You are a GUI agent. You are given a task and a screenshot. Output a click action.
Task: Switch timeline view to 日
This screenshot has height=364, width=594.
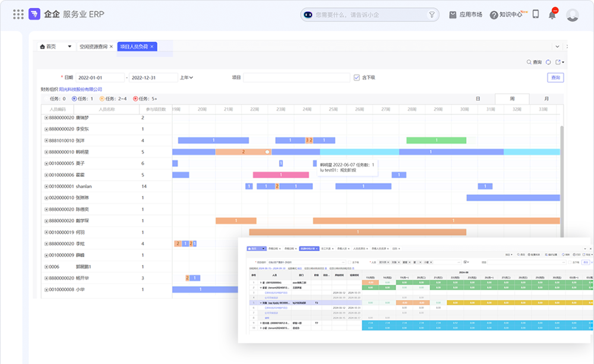478,99
